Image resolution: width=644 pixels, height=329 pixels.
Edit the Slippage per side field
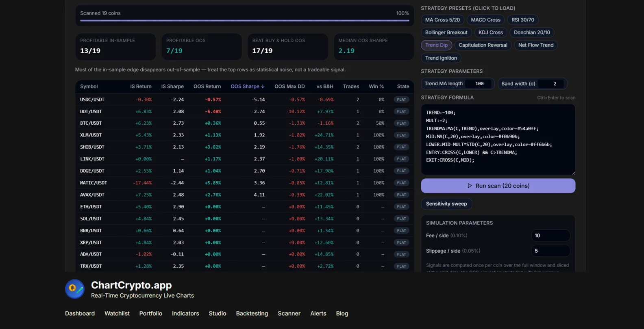(550, 251)
